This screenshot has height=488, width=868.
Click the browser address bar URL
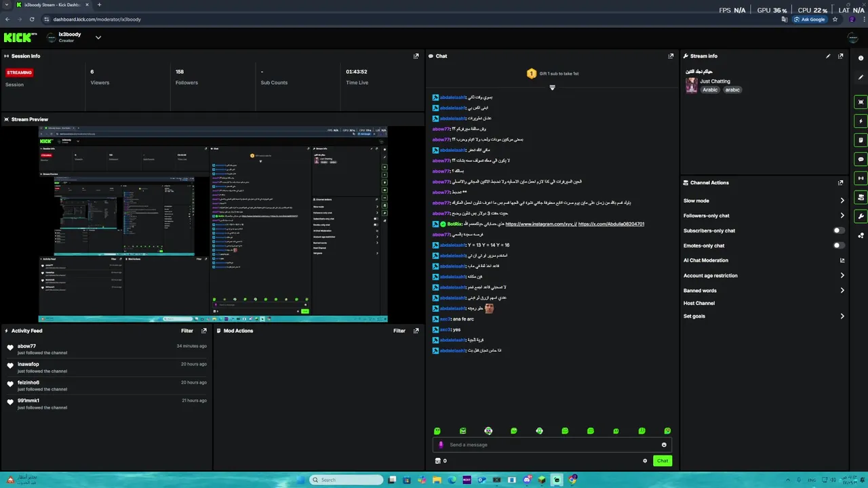point(97,19)
